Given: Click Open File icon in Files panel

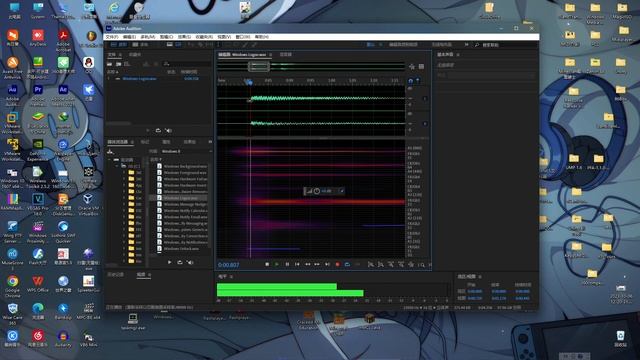Looking at the screenshot, I should coord(109,64).
